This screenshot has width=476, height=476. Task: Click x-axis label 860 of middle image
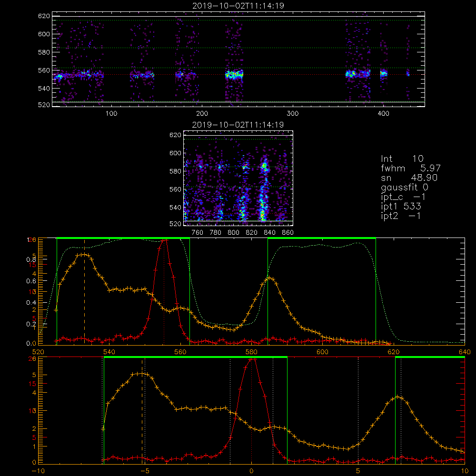[288, 233]
